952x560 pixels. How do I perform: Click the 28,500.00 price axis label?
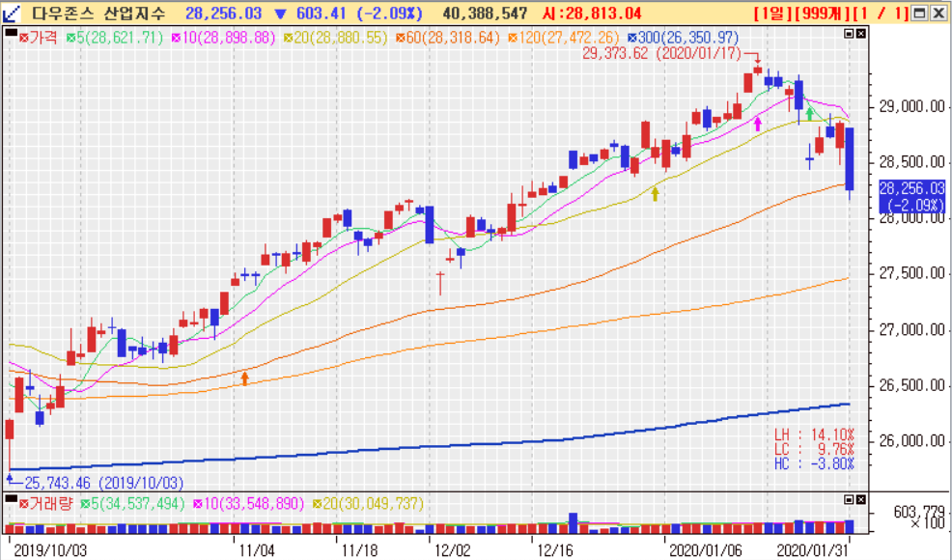tap(911, 162)
